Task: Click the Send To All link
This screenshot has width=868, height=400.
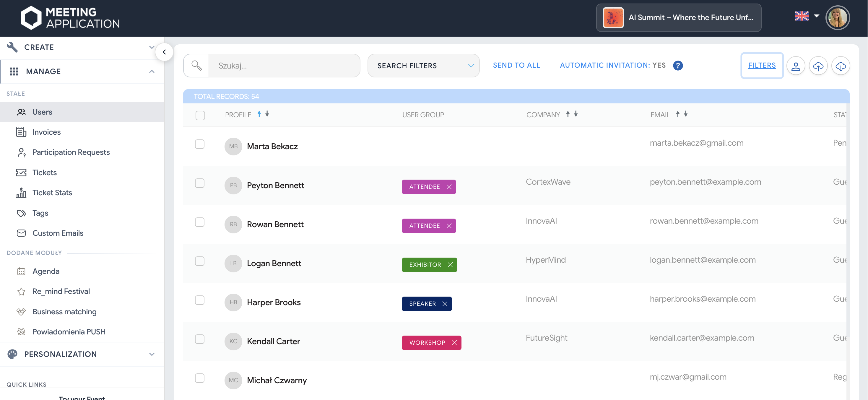Action: pyautogui.click(x=516, y=65)
